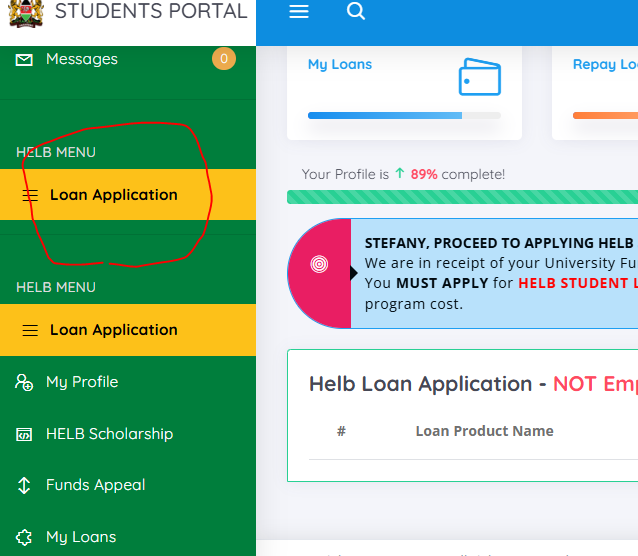Click the blue My Loans progress bar

(384, 116)
